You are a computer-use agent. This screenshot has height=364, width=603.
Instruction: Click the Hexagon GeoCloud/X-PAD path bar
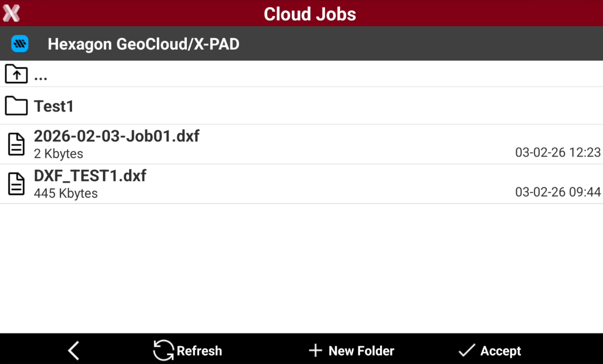[301, 44]
